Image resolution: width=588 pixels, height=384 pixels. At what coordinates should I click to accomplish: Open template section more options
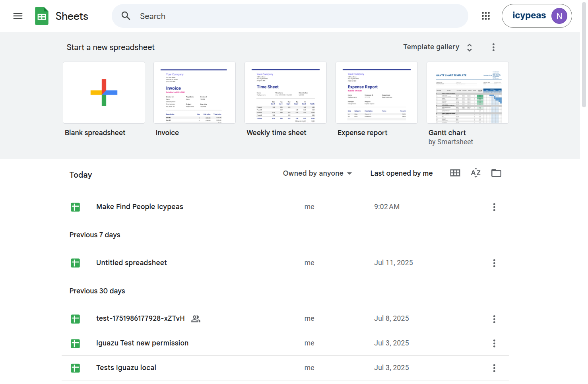click(x=493, y=47)
